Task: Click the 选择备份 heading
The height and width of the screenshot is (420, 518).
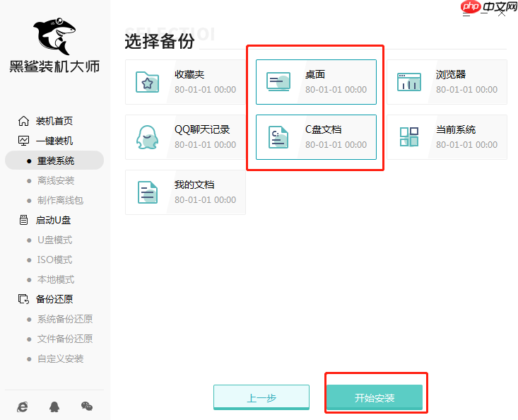Action: coord(160,42)
